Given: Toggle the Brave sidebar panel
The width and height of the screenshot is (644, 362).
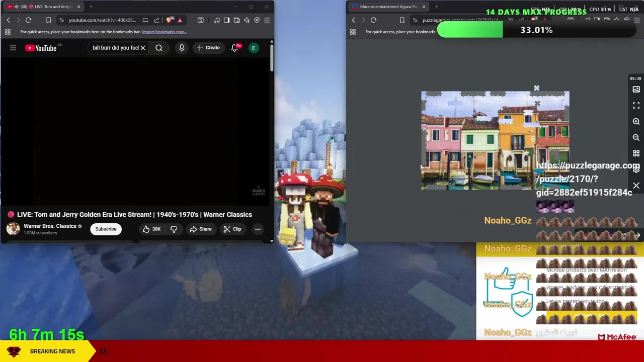Looking at the screenshot, I should pos(226,20).
